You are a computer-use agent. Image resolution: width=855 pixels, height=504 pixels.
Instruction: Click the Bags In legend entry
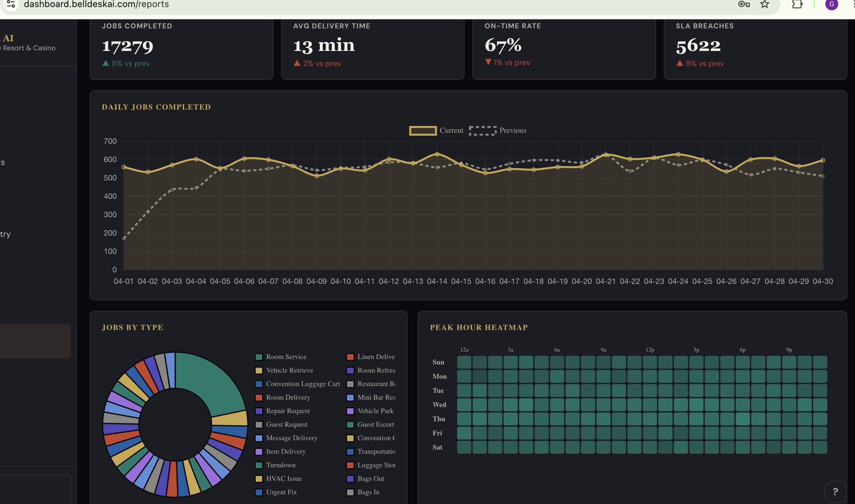click(x=363, y=492)
